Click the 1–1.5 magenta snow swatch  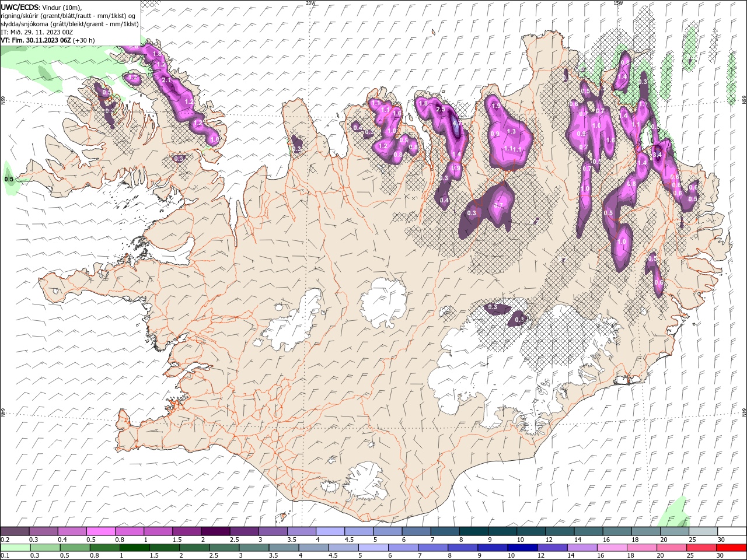[158, 531]
